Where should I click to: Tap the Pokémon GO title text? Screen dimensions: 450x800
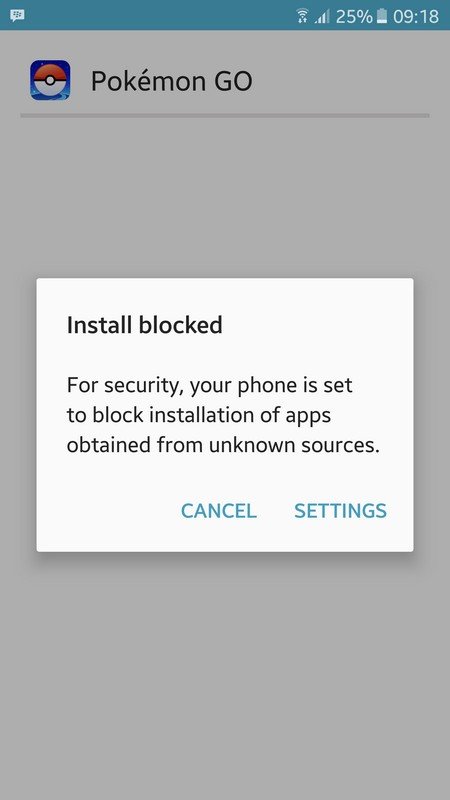coord(171,81)
